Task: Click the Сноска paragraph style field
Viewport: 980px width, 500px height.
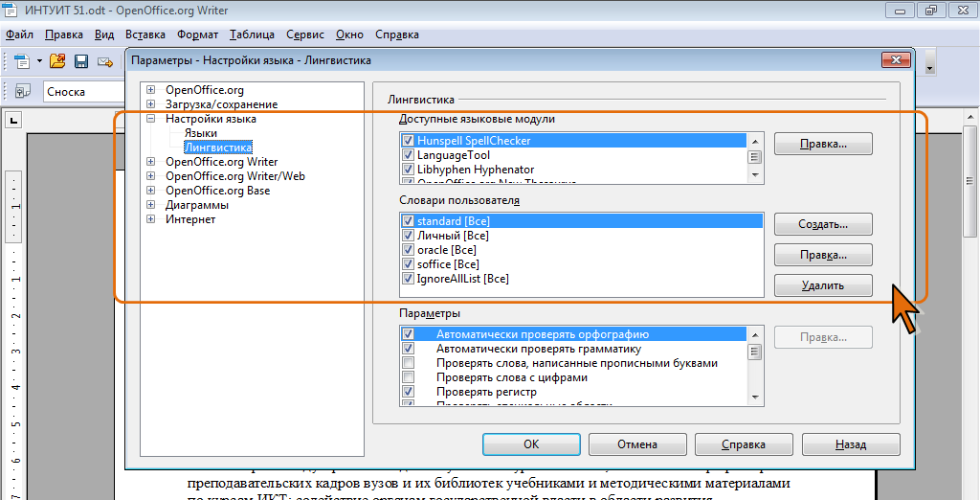Action: coord(81,92)
